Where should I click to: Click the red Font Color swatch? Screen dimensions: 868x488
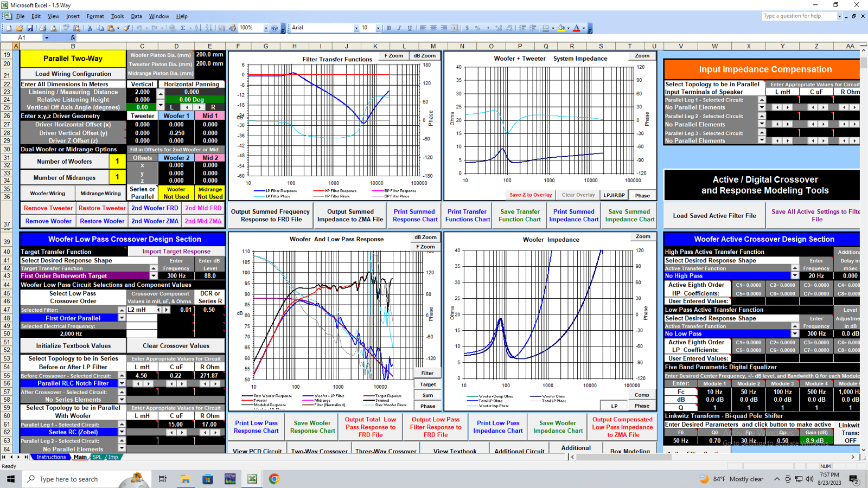(576, 28)
